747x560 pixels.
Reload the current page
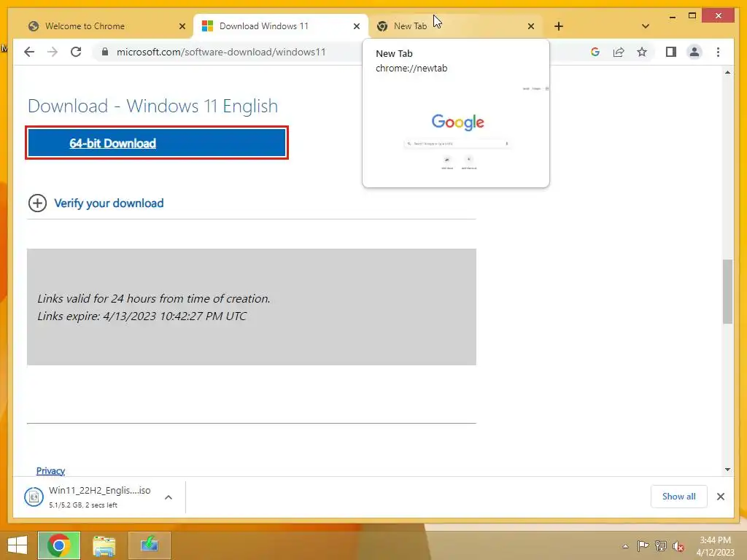(76, 52)
